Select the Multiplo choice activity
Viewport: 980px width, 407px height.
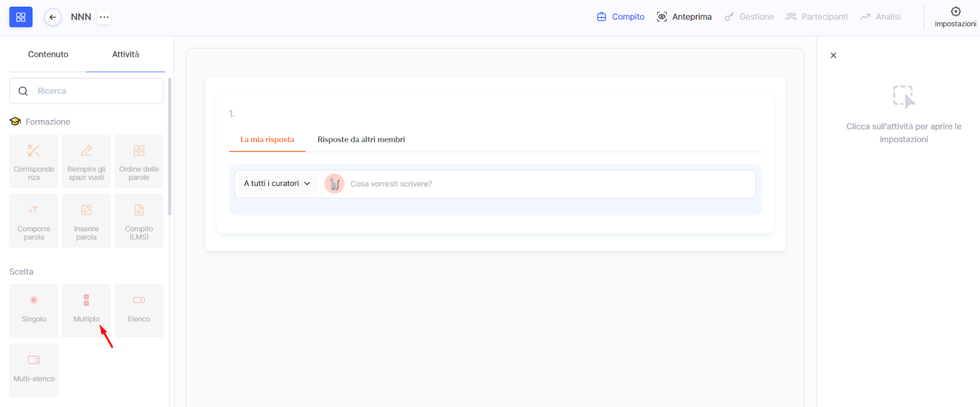tap(86, 310)
